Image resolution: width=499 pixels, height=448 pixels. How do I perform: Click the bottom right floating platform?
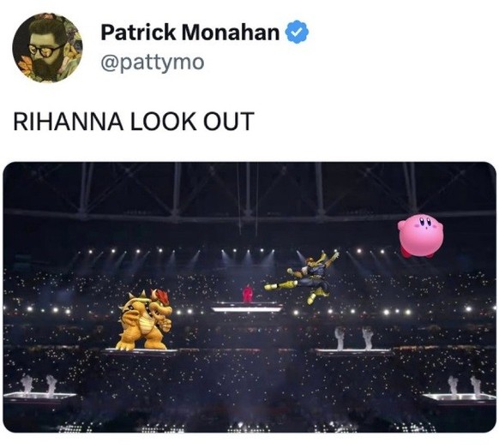460,398
